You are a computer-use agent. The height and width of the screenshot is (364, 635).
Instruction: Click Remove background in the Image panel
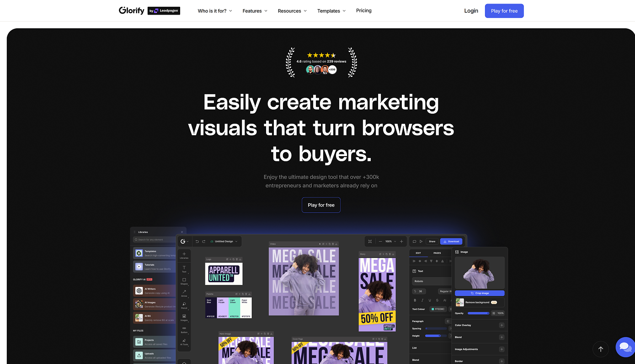click(x=480, y=302)
